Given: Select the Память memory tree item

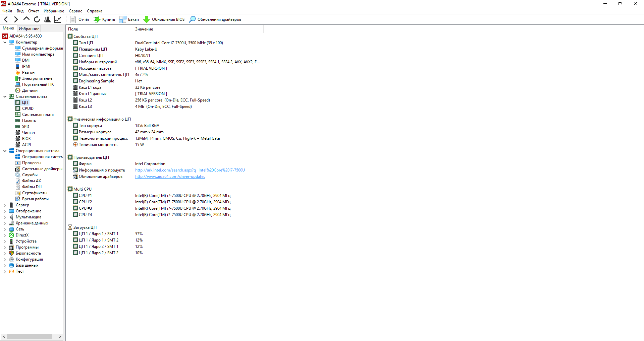Looking at the screenshot, I should (25, 121).
